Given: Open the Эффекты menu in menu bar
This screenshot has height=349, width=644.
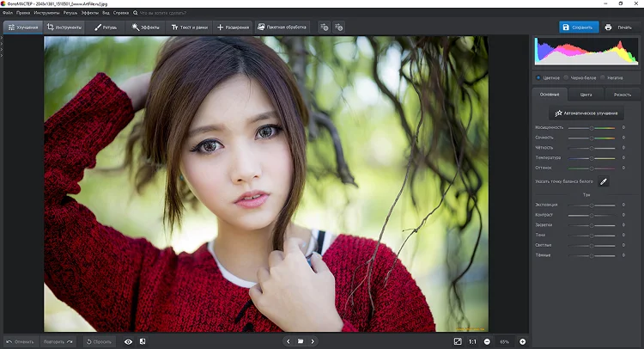Looking at the screenshot, I should 90,13.
